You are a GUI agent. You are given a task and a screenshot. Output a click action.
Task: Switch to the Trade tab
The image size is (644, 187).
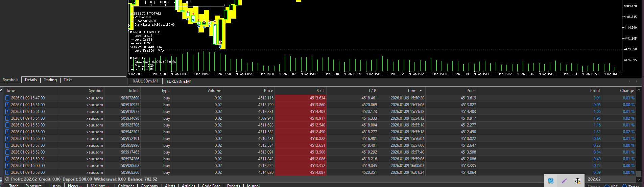coord(14,186)
